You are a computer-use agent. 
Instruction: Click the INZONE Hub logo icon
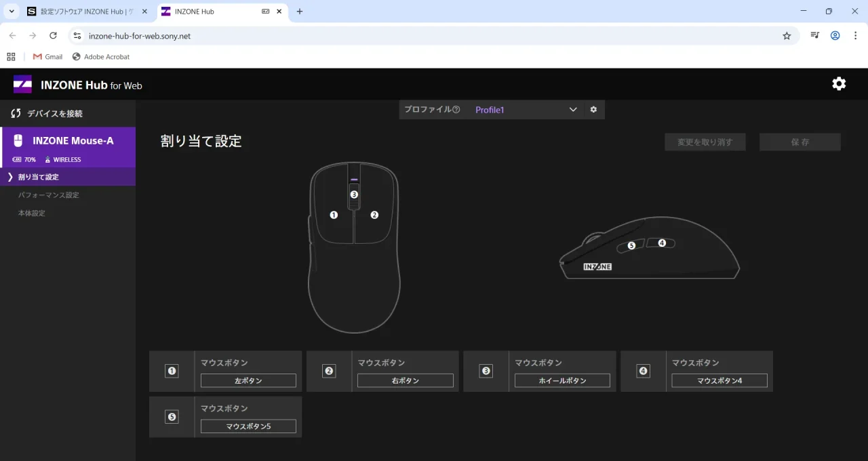tap(22, 84)
